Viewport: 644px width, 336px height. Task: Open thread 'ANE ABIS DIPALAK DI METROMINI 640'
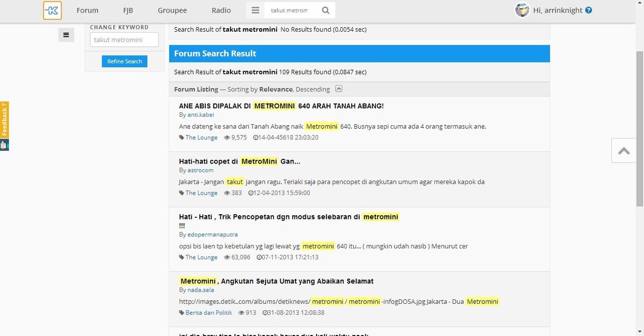pyautogui.click(x=281, y=106)
